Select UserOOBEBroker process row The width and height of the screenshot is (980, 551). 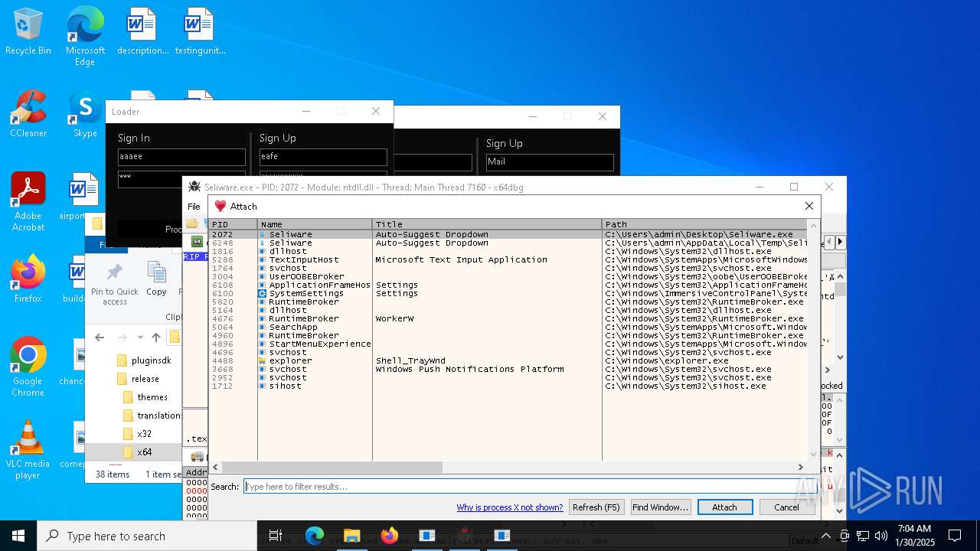click(508, 276)
